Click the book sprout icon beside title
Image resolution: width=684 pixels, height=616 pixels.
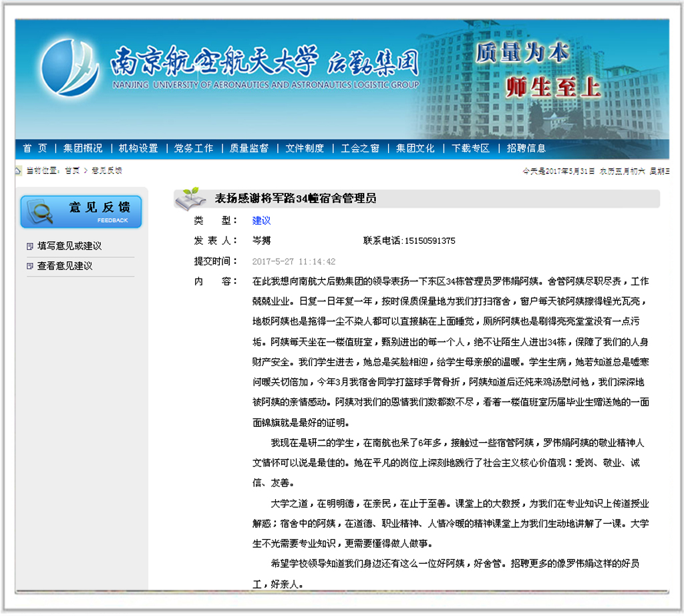click(x=190, y=199)
